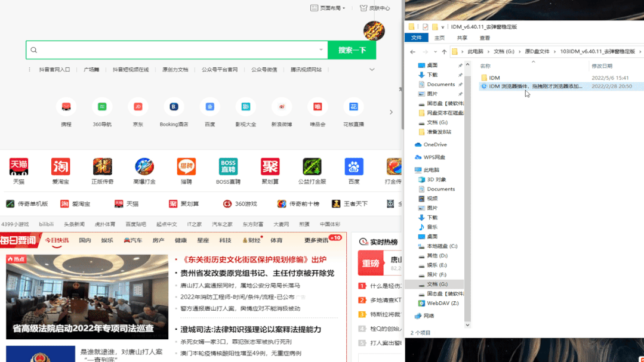Click the 高爆打金 game icon
The width and height of the screenshot is (644, 362).
click(x=144, y=166)
